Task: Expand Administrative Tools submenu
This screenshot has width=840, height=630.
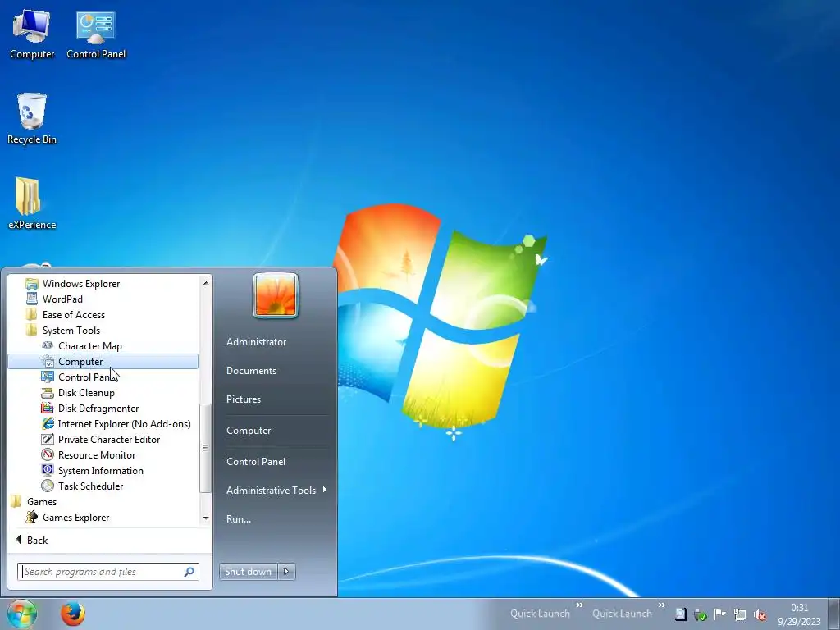Action: point(276,491)
